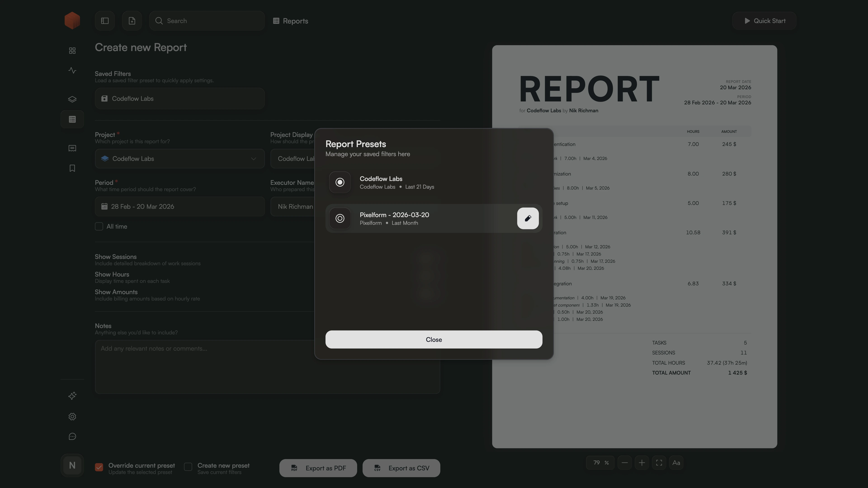Image resolution: width=868 pixels, height=488 pixels.
Task: Enable the All time checkbox
Action: pos(99,226)
